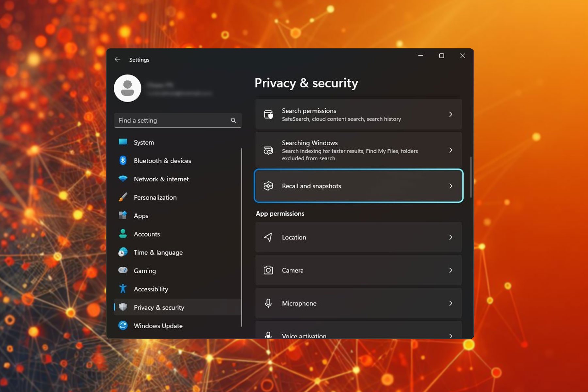Open Camera chevron arrow
This screenshot has width=588, height=392.
pos(451,270)
